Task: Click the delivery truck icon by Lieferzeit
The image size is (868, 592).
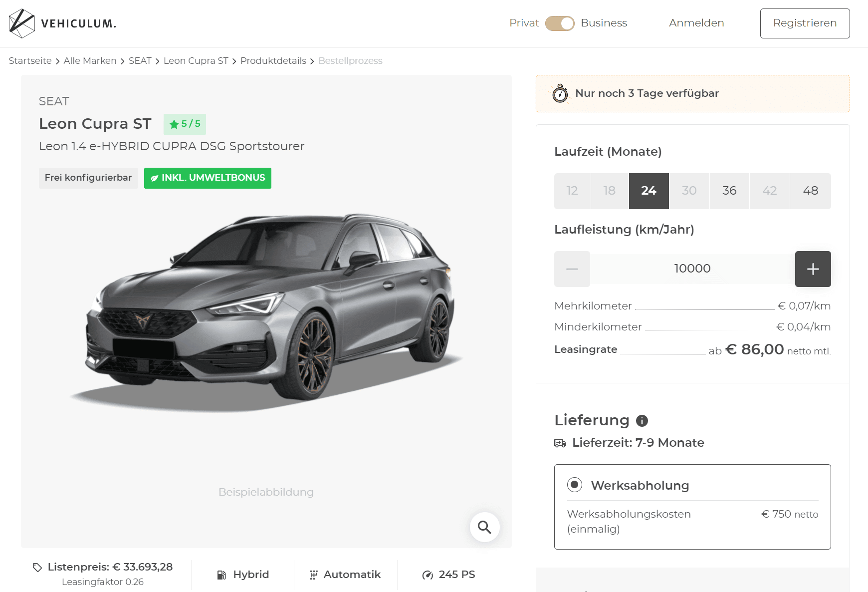Action: [x=560, y=443]
